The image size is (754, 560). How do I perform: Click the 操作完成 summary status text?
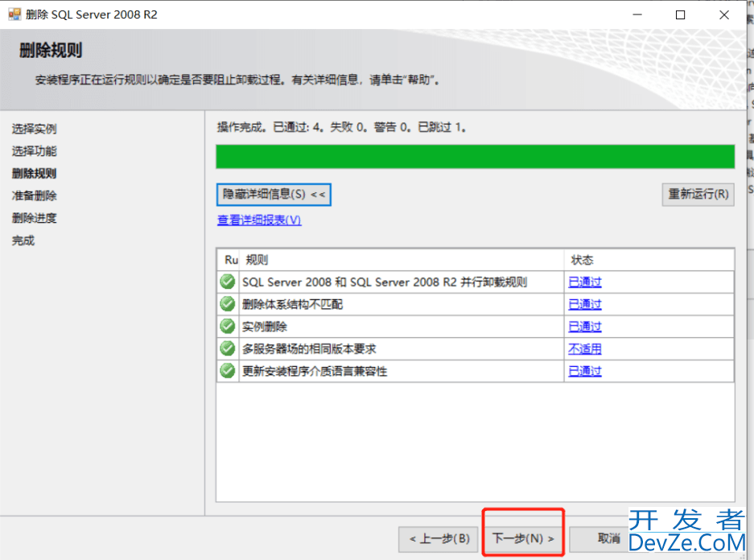point(341,127)
